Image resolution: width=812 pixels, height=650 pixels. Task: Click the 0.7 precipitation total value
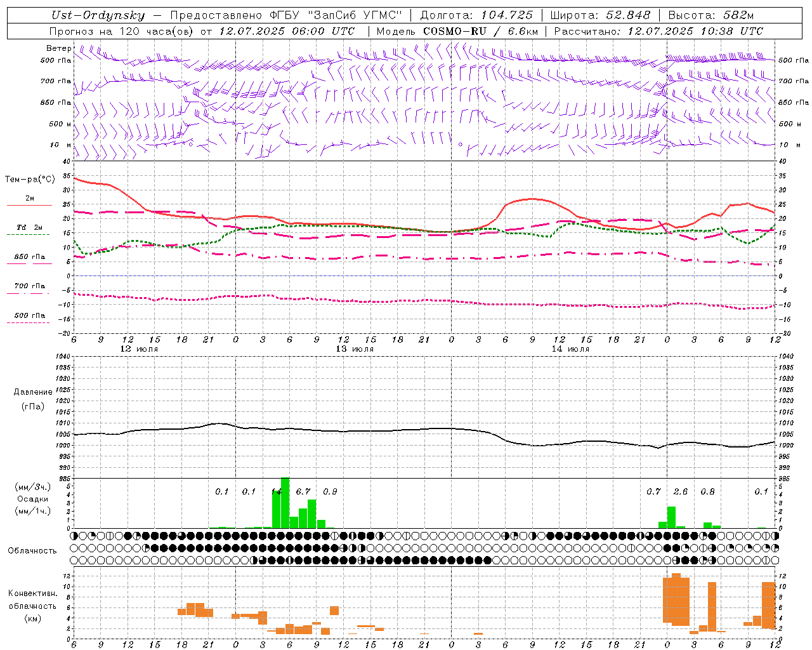(653, 491)
